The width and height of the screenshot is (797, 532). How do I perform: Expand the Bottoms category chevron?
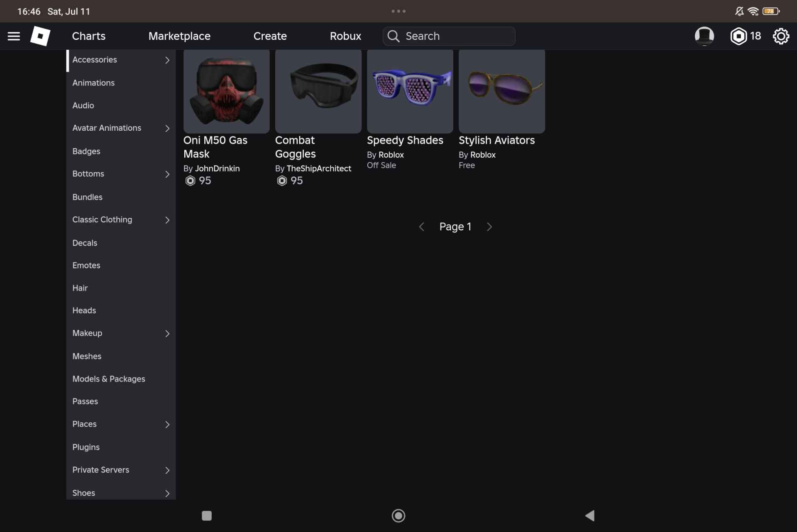167,174
